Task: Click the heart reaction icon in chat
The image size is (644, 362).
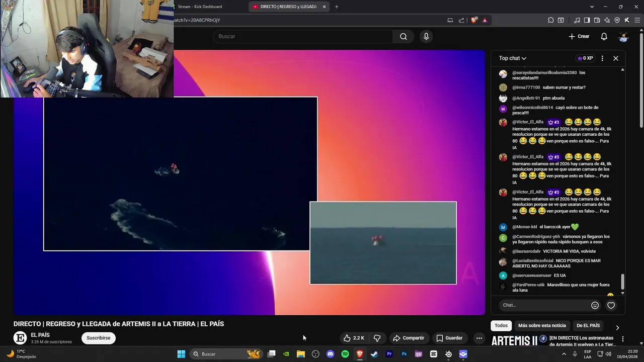Action: [611, 305]
